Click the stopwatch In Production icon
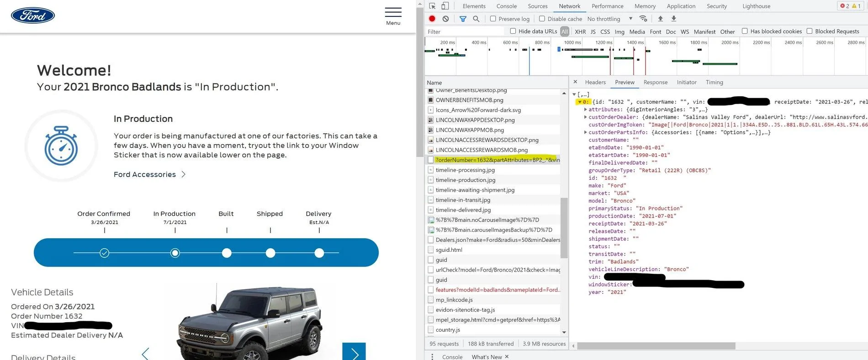This screenshot has height=360, width=868. 61,146
